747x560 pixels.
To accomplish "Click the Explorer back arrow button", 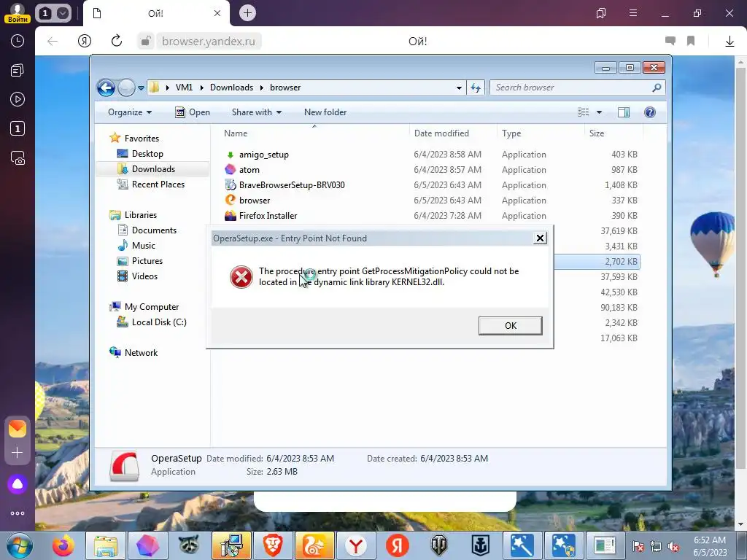I will click(106, 87).
